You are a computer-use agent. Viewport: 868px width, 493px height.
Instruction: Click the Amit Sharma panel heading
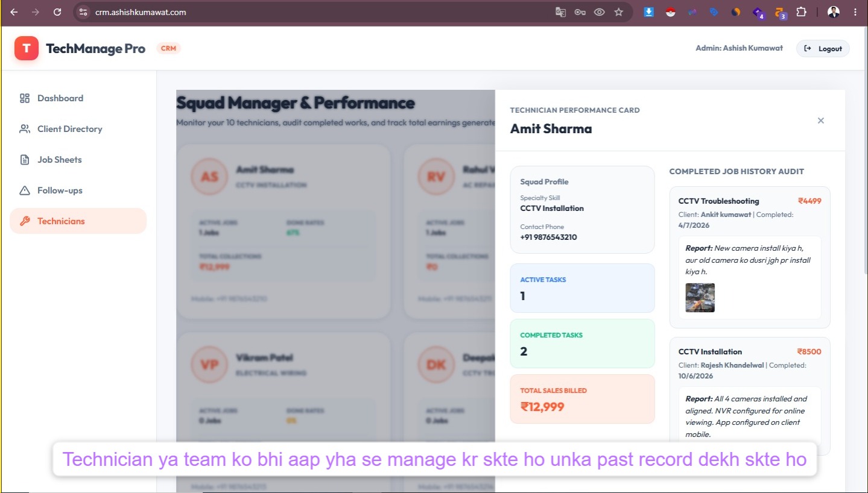click(x=551, y=128)
